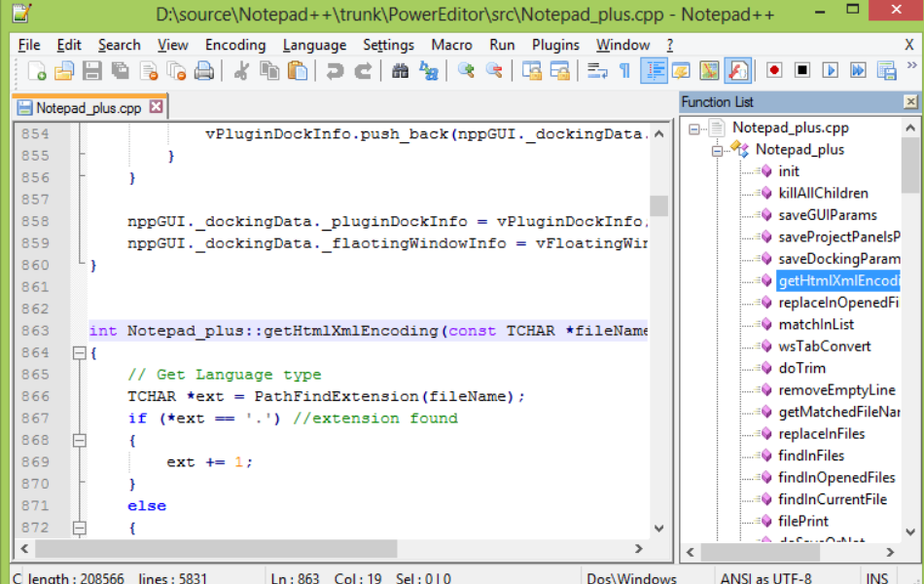Print the document with printer icon
The width and height of the screenshot is (924, 584).
click(x=204, y=71)
